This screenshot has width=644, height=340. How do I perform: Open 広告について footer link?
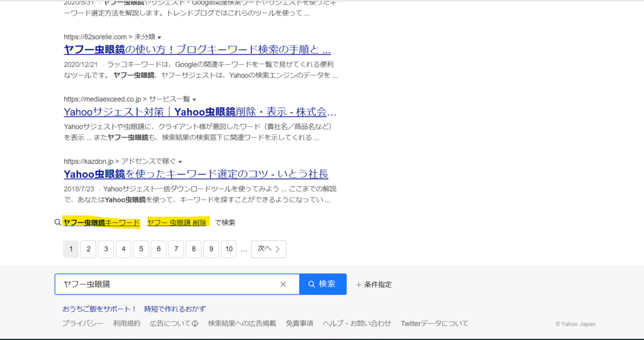(174, 324)
